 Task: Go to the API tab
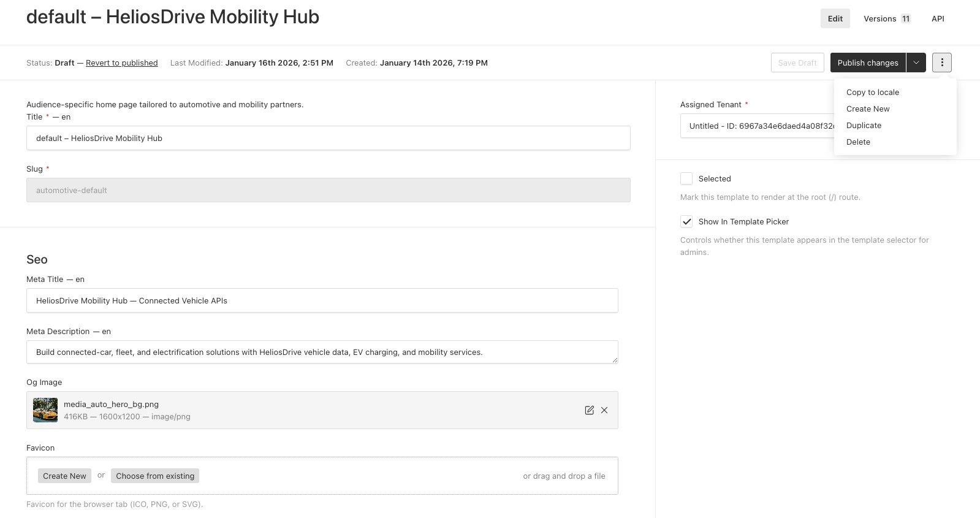pos(938,18)
